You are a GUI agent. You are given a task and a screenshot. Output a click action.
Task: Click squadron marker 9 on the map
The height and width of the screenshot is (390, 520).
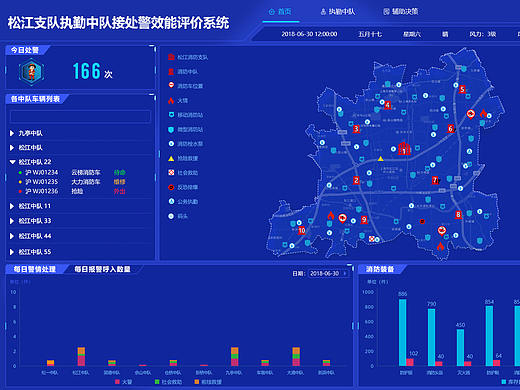point(364,220)
